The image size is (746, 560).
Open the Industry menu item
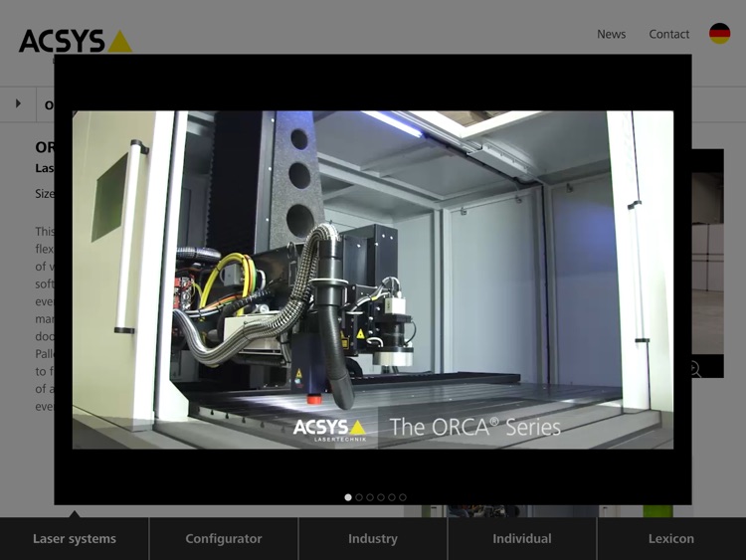373,538
